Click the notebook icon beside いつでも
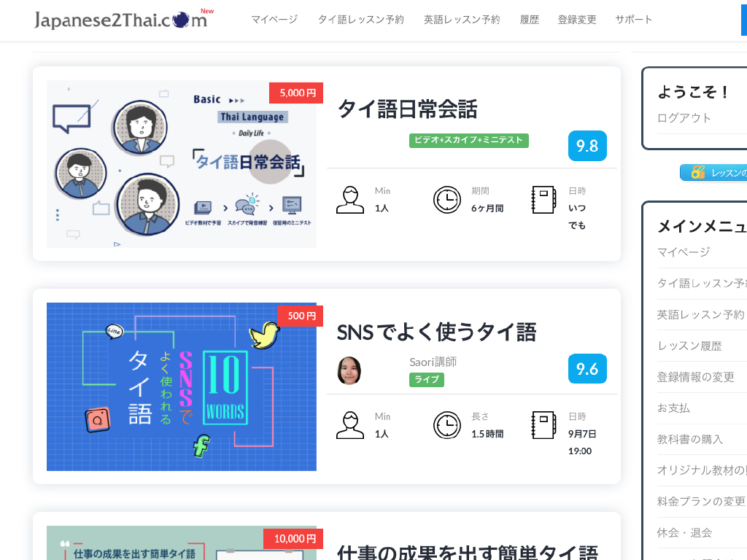Viewport: 747px width, 560px height. (x=543, y=200)
